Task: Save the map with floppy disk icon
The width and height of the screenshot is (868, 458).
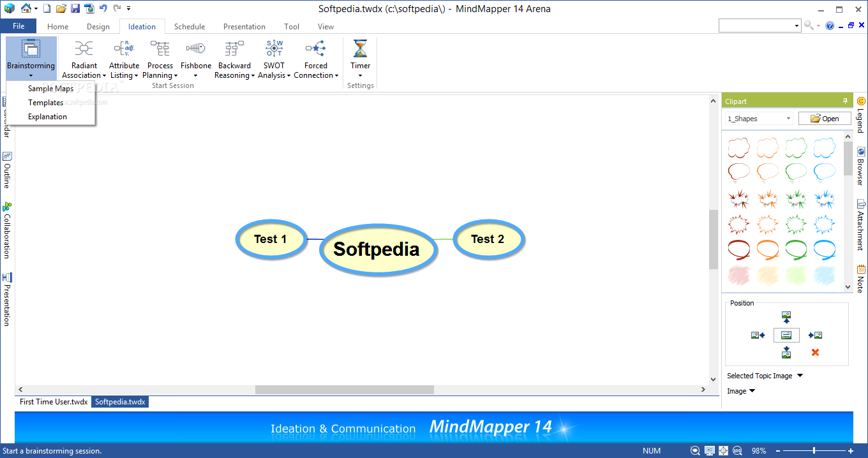Action: [75, 8]
